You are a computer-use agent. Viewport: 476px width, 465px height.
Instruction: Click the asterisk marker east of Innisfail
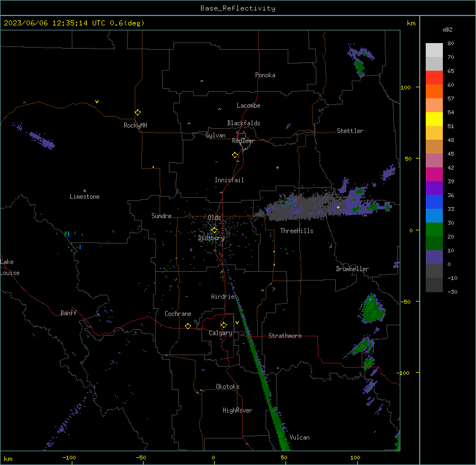coord(277,167)
